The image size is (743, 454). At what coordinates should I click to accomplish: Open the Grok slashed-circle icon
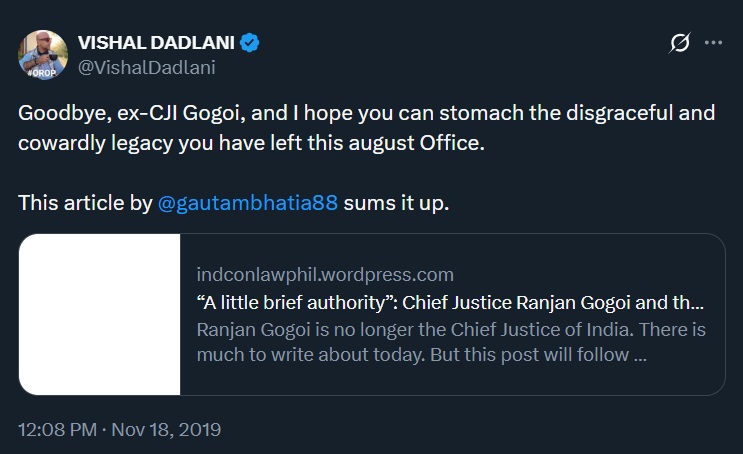coord(680,43)
